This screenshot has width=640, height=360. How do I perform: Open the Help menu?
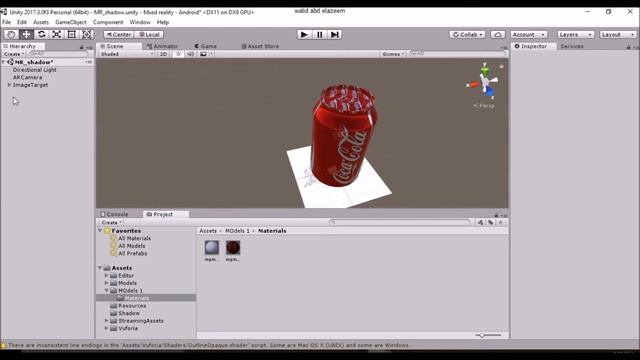(163, 22)
